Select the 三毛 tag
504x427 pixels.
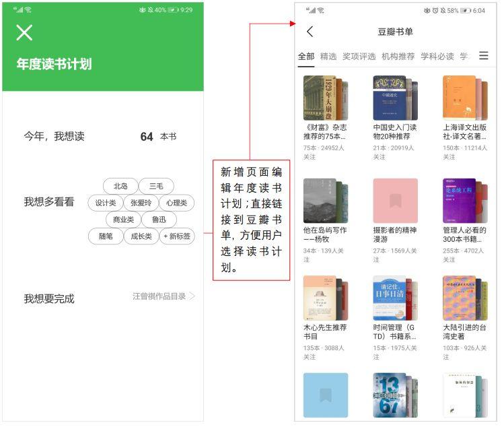point(156,187)
